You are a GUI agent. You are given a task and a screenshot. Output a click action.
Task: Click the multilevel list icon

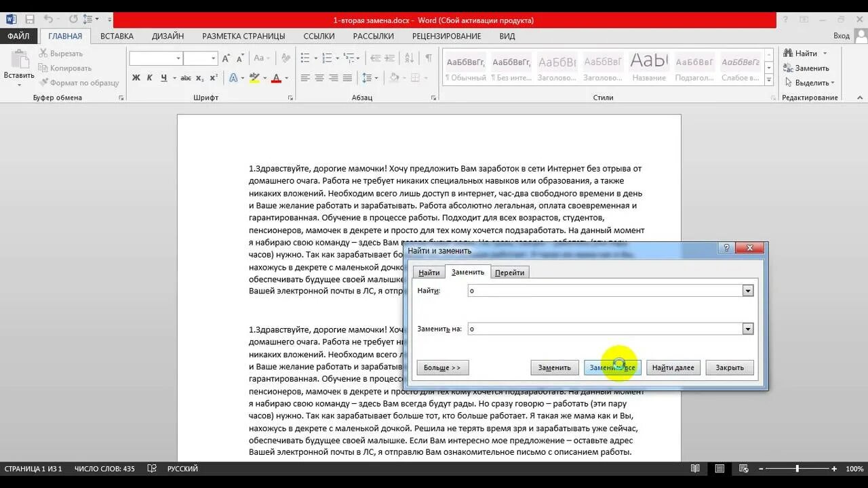point(349,59)
